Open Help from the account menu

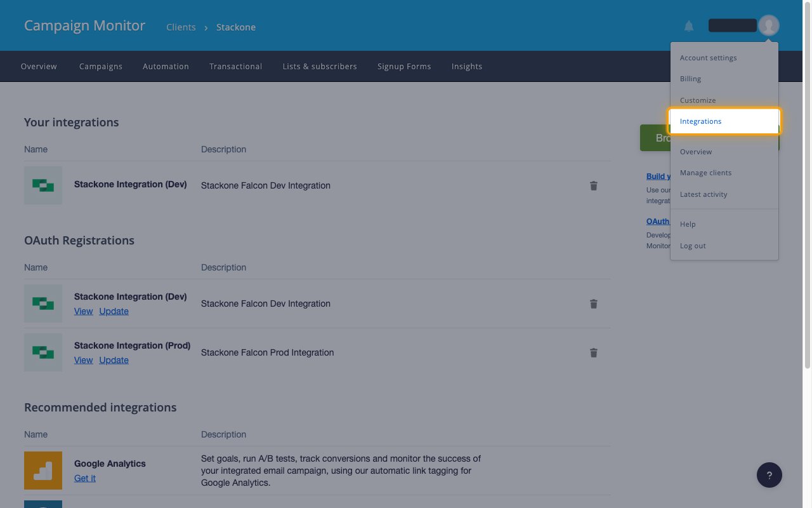click(x=688, y=224)
